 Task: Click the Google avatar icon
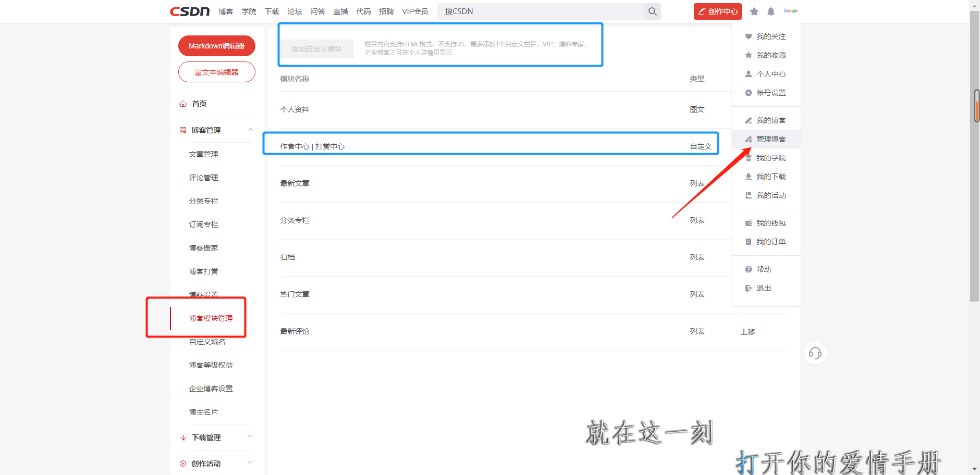coord(790,11)
